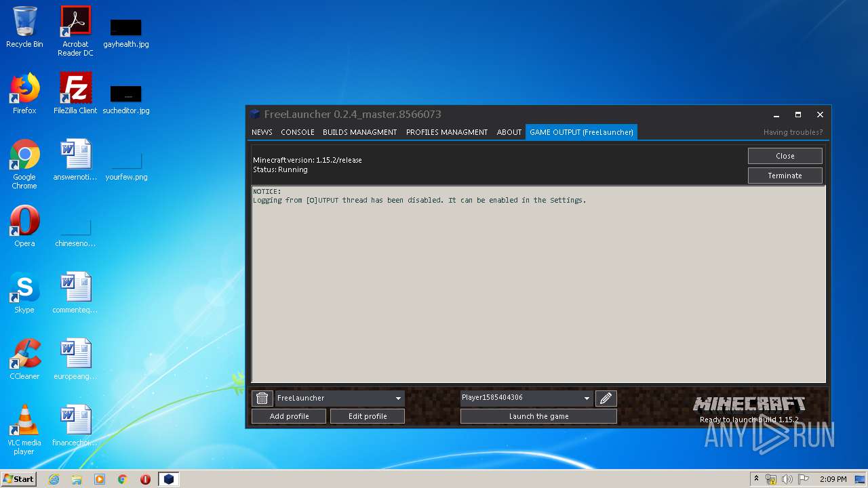Switch to the CONSOLE tab

tap(298, 132)
